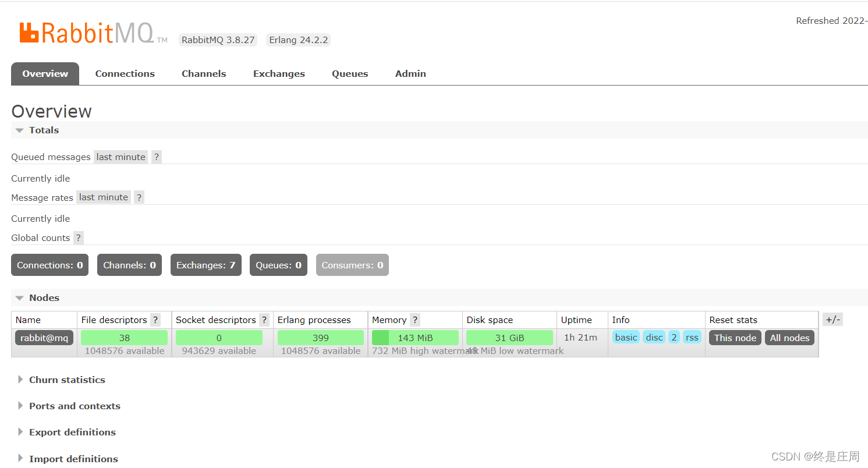Click the Disk space 31 GiB bar
The width and height of the screenshot is (868, 468).
coord(509,338)
